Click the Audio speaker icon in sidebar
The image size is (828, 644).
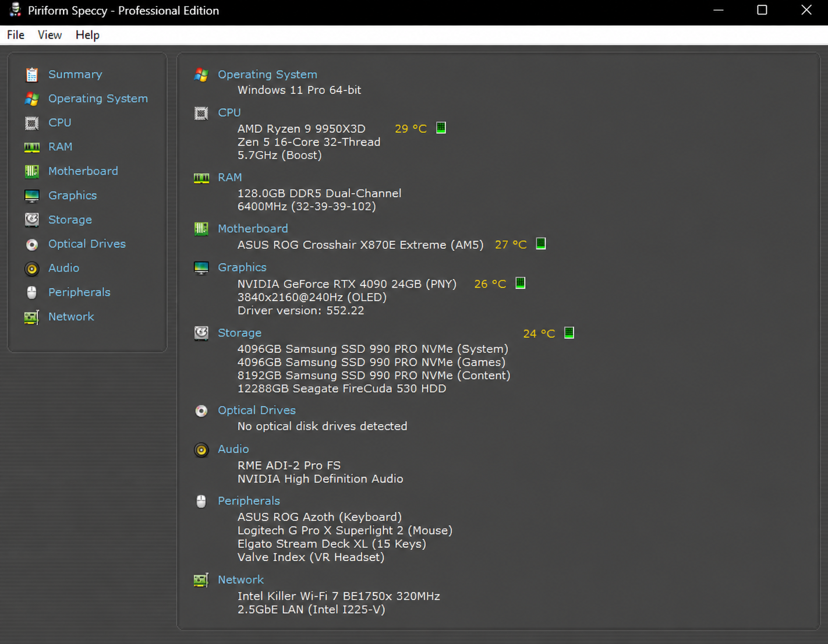[32, 268]
